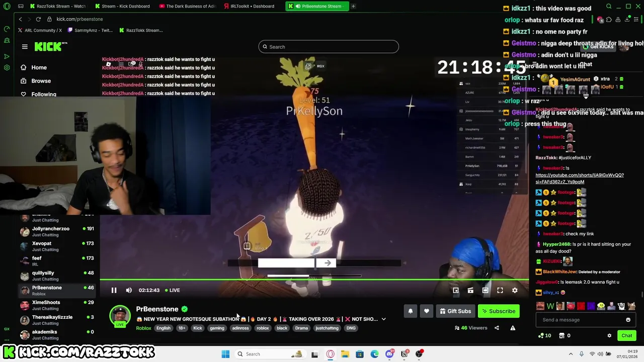Select the adinross tag
Viewport: 644px width, 362px height.
240,328
